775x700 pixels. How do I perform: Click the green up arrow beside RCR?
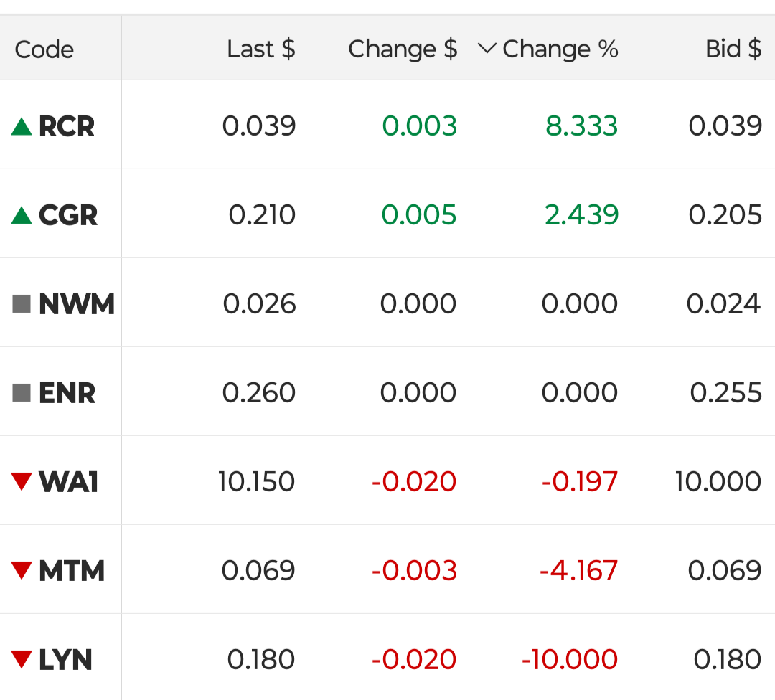(22, 126)
